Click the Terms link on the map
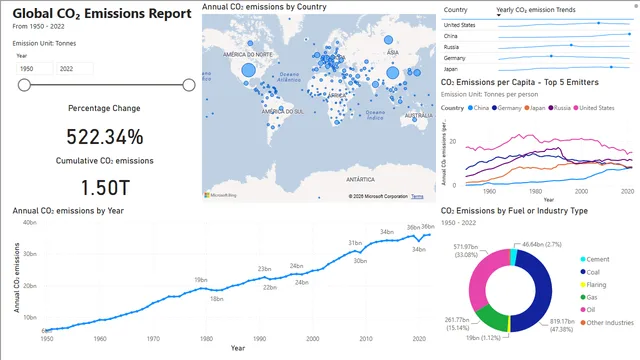 coord(417,196)
